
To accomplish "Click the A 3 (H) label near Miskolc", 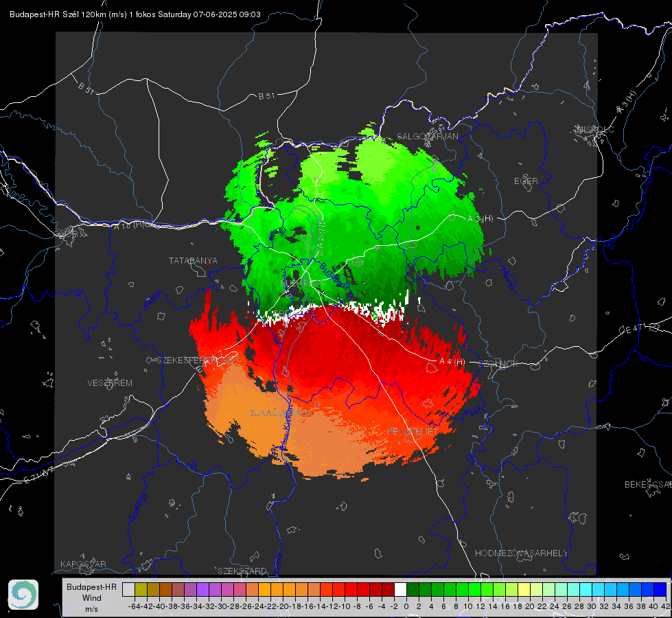I will tap(627, 102).
